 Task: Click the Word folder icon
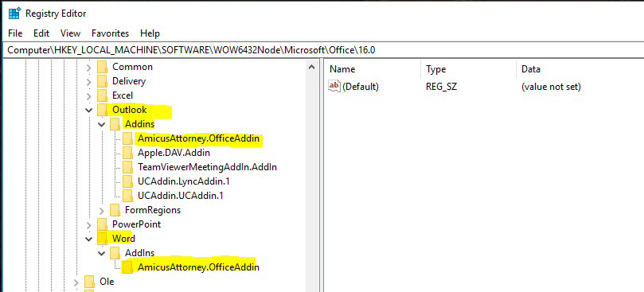point(102,239)
